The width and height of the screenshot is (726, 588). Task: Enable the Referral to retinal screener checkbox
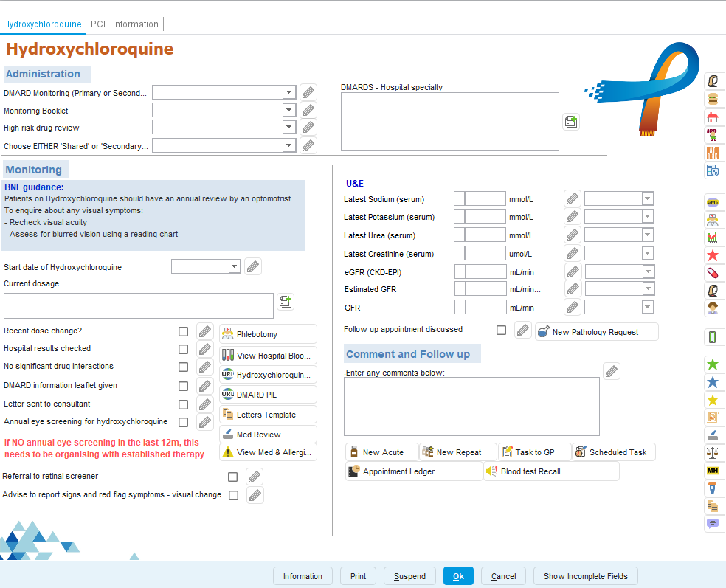[233, 477]
